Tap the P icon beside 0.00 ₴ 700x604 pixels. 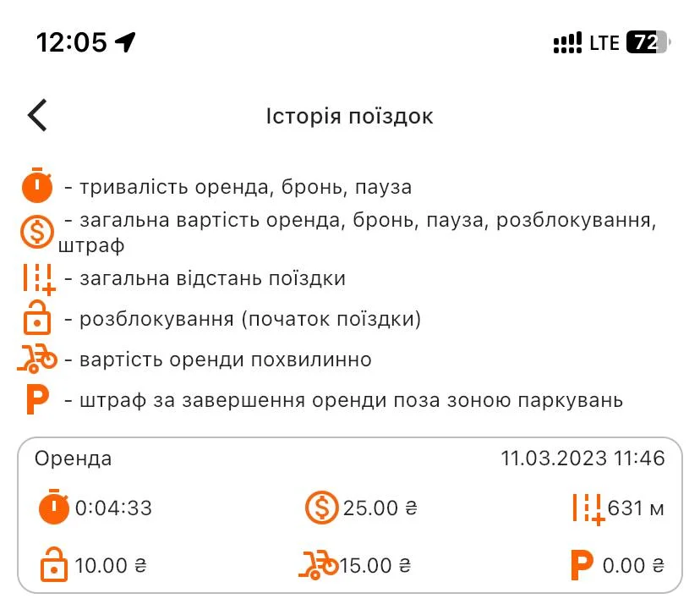[x=582, y=565]
